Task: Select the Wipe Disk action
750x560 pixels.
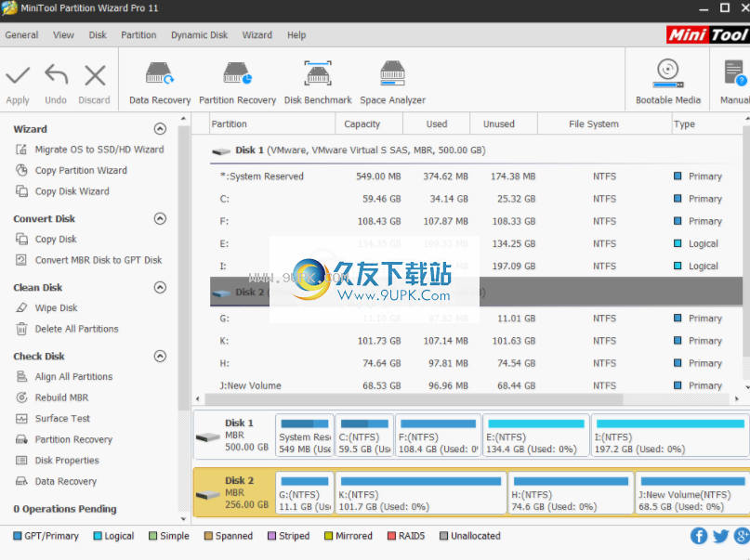Action: pyautogui.click(x=56, y=308)
